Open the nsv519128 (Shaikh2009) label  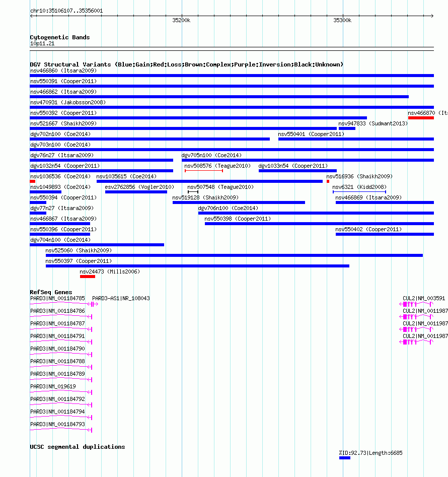click(x=205, y=198)
